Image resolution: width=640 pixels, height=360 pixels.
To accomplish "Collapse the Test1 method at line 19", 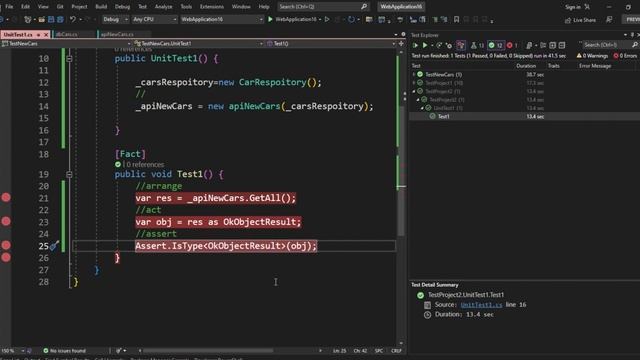I will point(69,174).
